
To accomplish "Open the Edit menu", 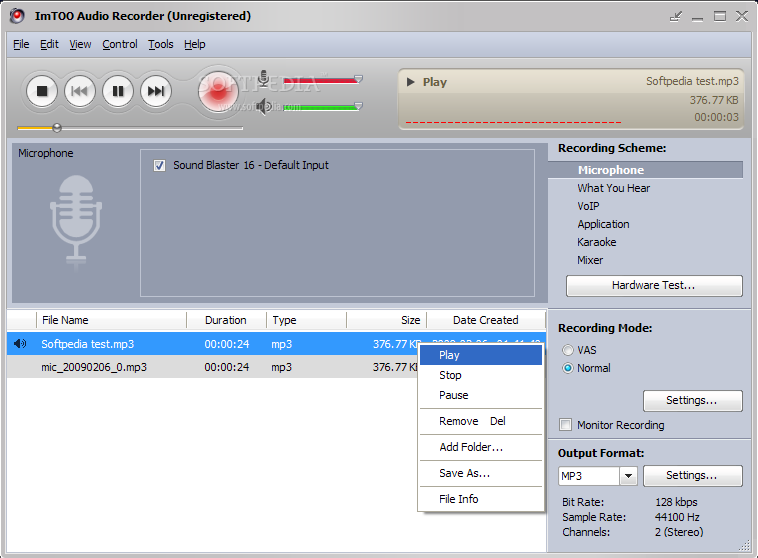I will click(49, 44).
